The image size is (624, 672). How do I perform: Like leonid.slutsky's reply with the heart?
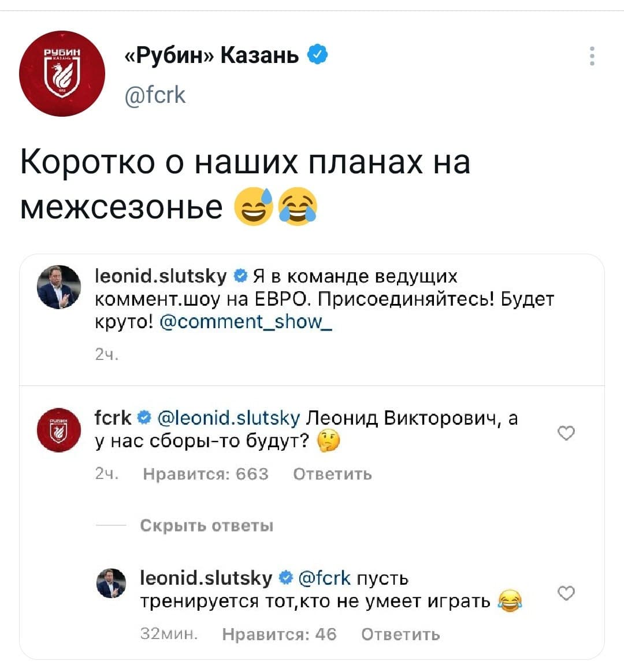point(567,593)
